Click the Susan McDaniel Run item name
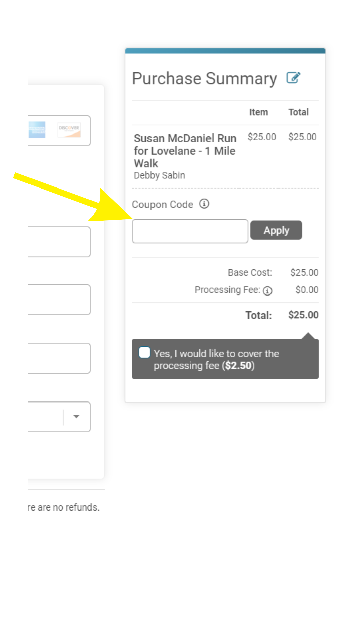 [x=185, y=151]
